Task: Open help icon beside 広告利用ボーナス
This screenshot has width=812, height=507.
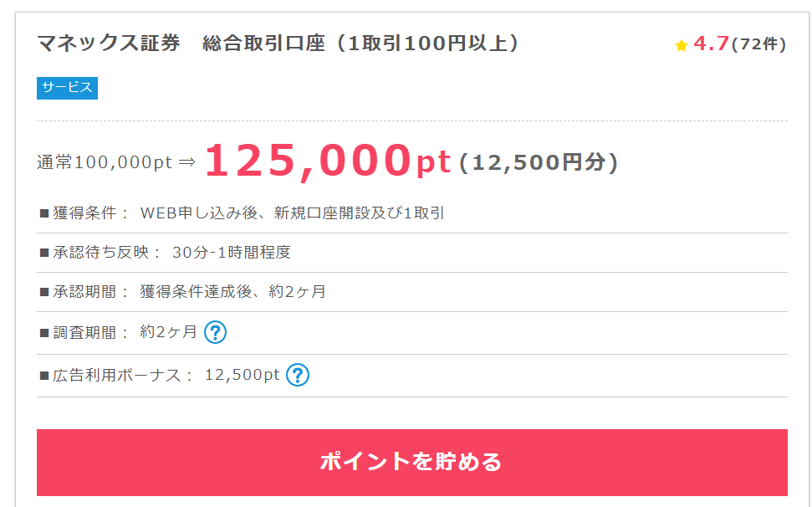Action: [x=298, y=375]
